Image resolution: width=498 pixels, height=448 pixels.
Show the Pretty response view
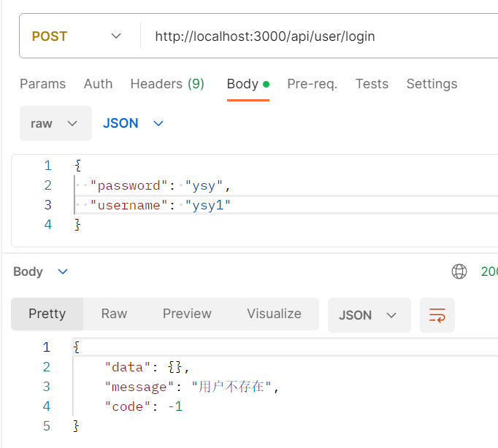coord(47,314)
